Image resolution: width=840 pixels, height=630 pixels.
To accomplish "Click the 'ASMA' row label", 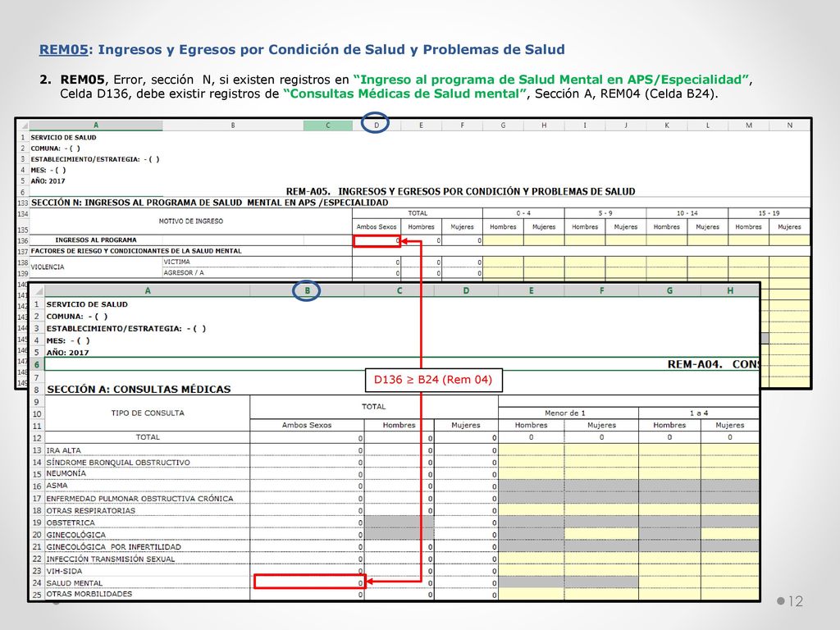I will [x=57, y=486].
